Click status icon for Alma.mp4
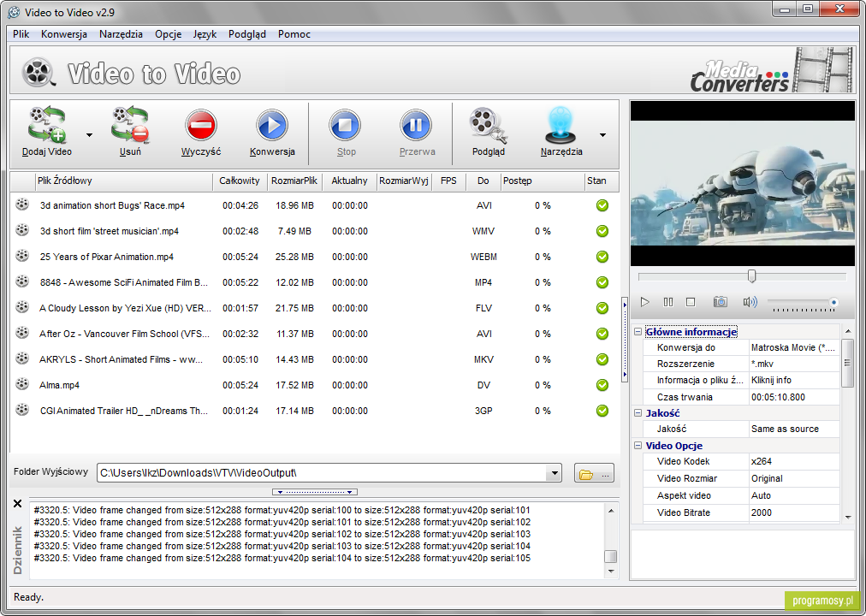866x616 pixels. [602, 385]
